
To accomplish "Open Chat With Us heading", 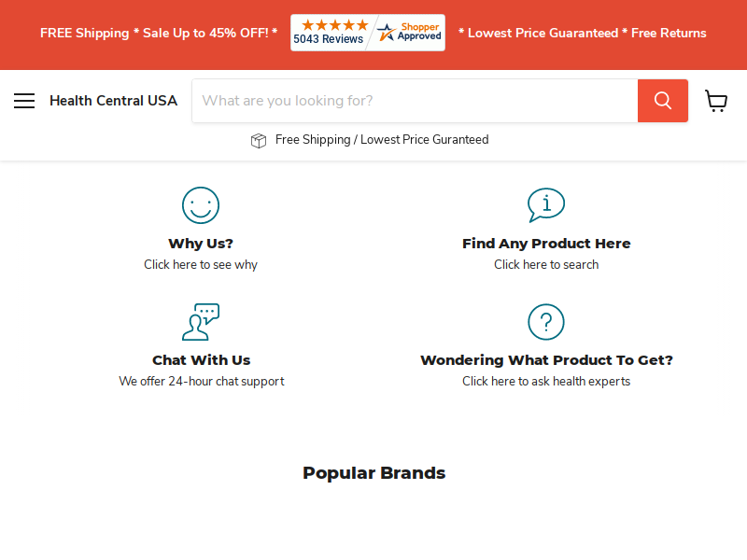I will 201,360.
